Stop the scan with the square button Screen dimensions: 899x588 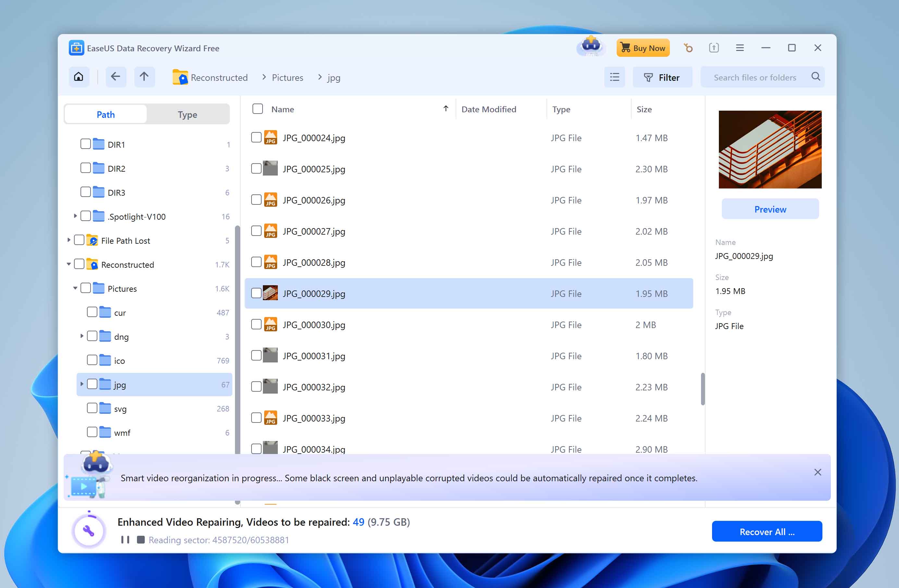141,539
